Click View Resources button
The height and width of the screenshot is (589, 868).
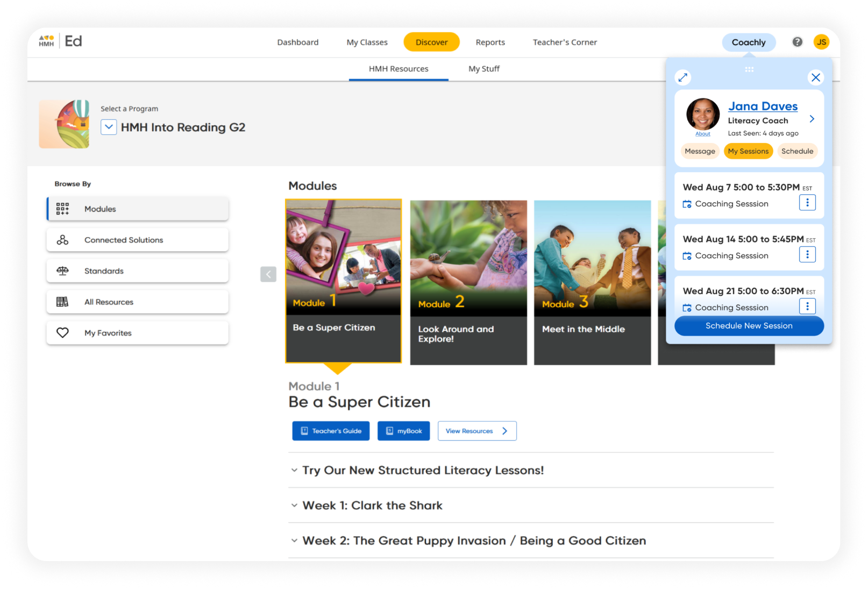click(x=477, y=431)
